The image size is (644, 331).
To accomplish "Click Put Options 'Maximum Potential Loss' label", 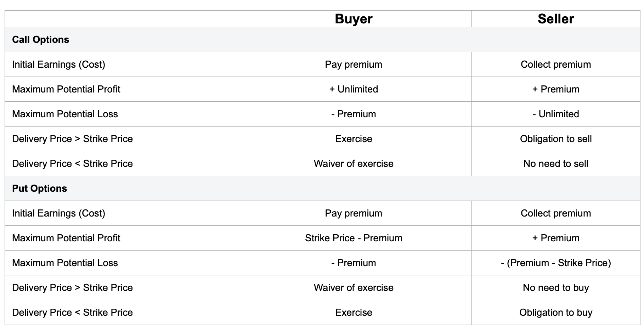I will pos(65,263).
